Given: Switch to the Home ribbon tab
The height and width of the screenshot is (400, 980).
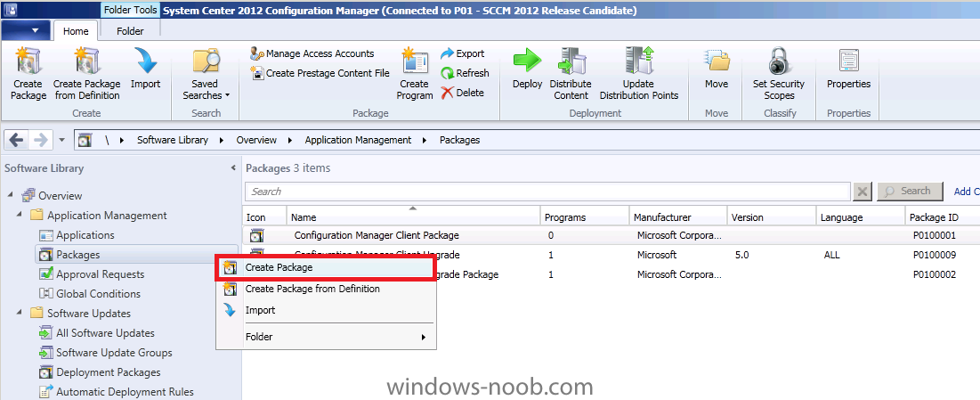Looking at the screenshot, I should pyautogui.click(x=76, y=31).
